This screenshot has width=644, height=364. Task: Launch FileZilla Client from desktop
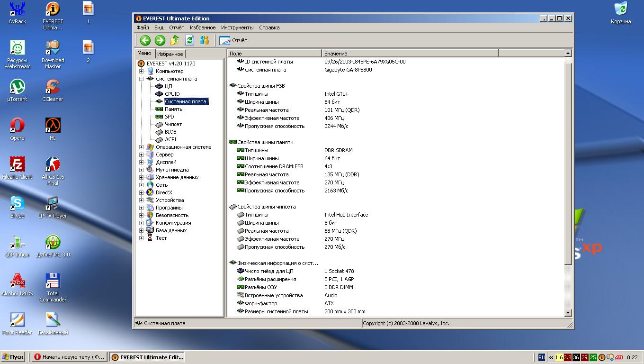[18, 168]
